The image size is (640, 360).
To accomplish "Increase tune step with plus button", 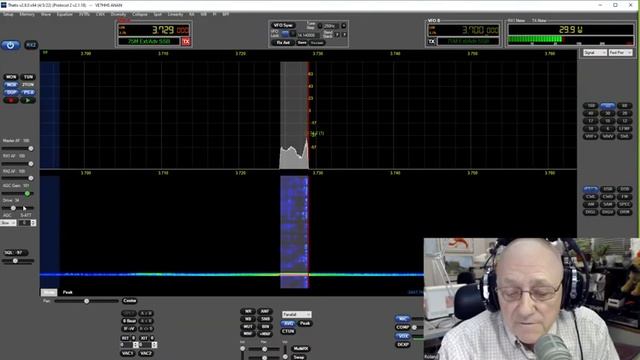I will tap(344, 26).
